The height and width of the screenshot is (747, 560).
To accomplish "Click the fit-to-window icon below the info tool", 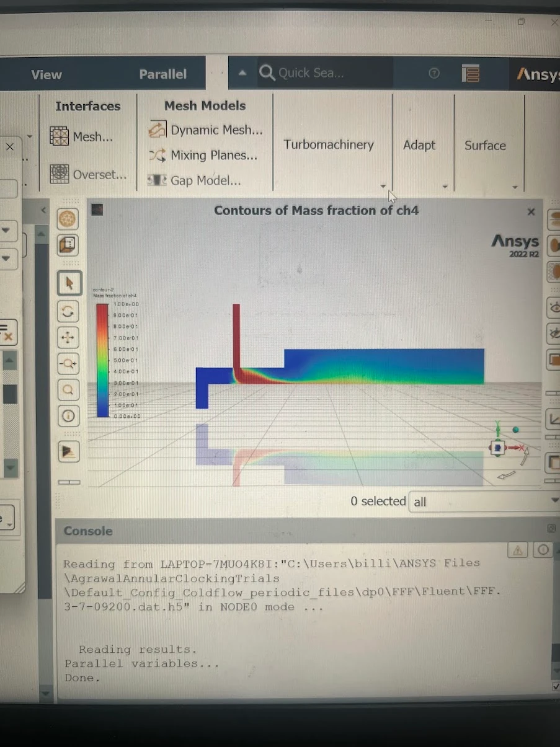I will (x=69, y=451).
